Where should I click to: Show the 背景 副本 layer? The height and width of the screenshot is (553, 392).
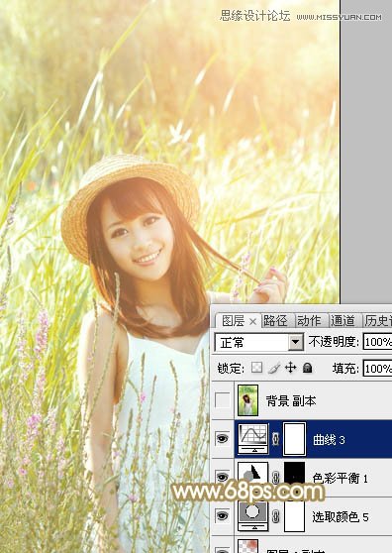(223, 400)
